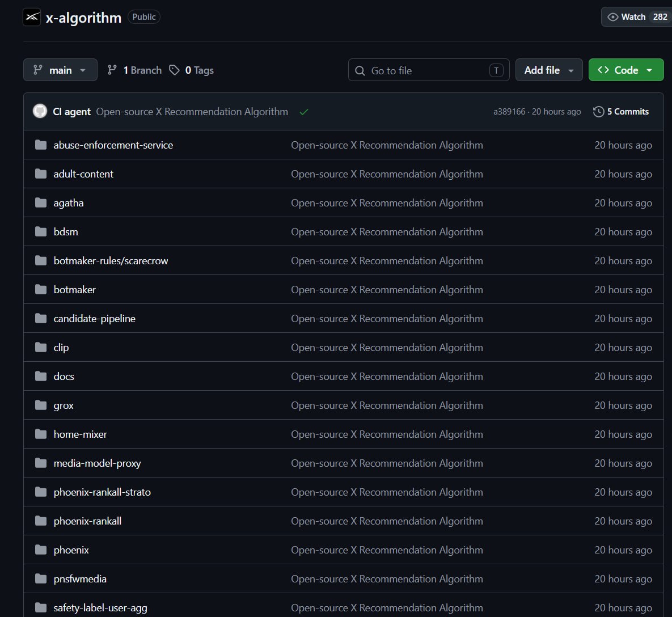
Task: Open the CI agent author link
Action: click(x=71, y=112)
